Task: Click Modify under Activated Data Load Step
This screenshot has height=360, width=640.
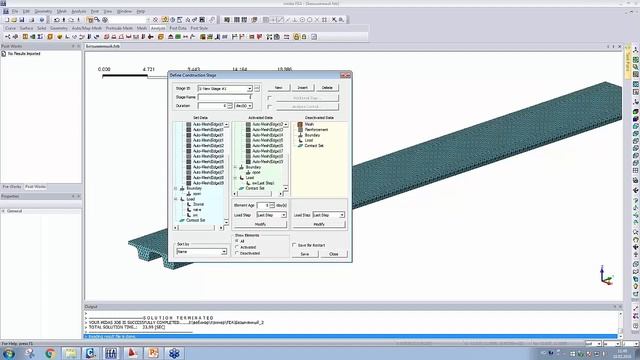Action: (x=260, y=224)
